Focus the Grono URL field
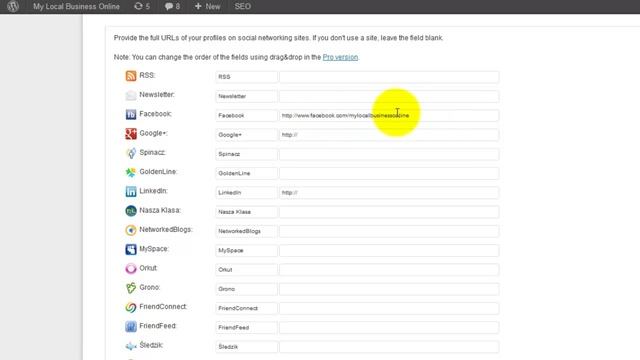 pos(389,289)
